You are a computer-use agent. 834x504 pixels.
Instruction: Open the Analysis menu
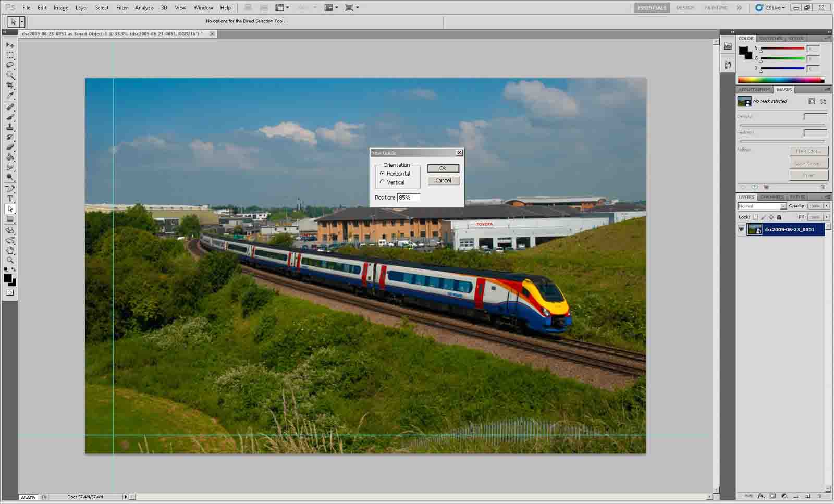pos(144,8)
